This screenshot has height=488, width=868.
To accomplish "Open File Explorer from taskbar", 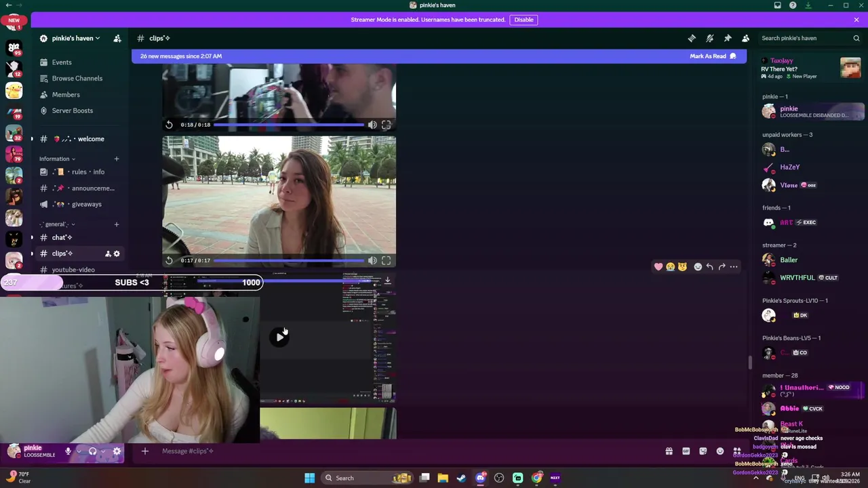I will tap(443, 478).
